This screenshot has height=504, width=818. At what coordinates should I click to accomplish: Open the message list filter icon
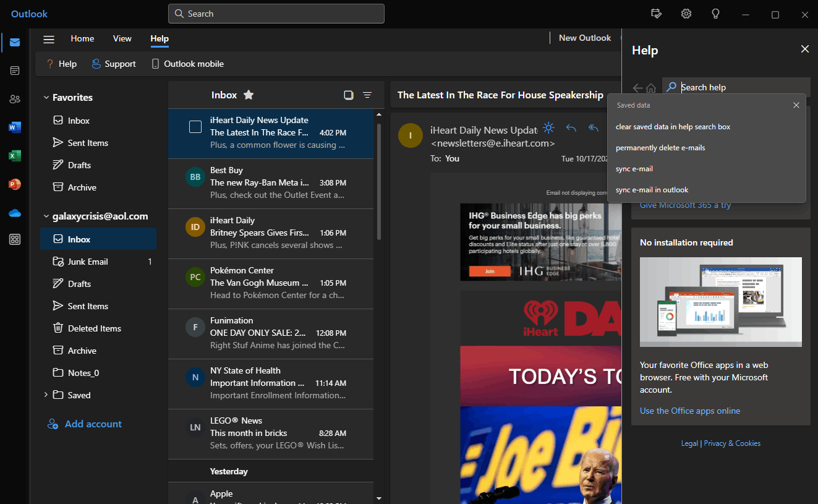click(x=367, y=95)
